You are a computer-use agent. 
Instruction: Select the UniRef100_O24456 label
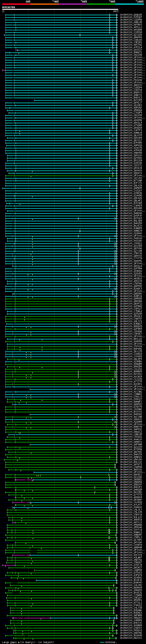pos(131,196)
